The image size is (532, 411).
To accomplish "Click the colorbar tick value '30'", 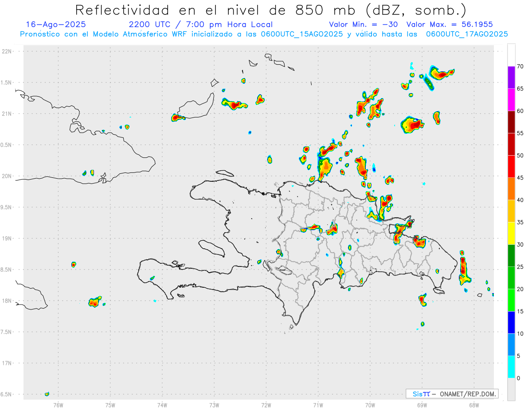I will [x=520, y=245].
